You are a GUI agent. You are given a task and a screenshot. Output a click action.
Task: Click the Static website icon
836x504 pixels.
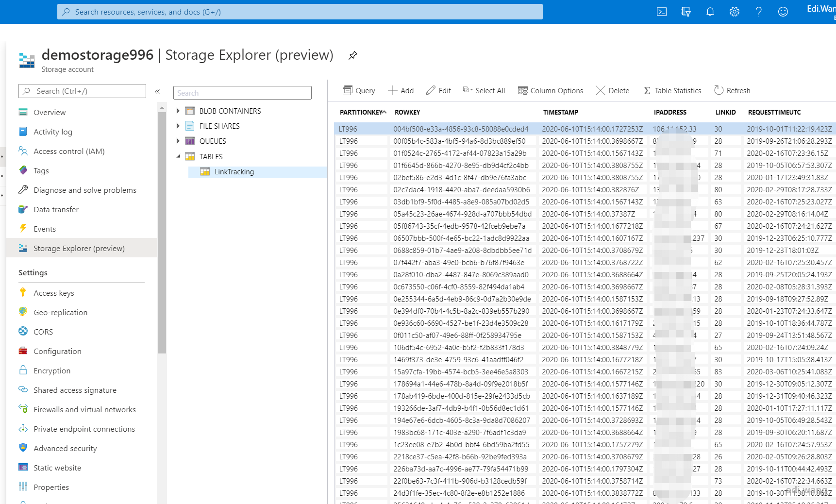[x=23, y=468]
